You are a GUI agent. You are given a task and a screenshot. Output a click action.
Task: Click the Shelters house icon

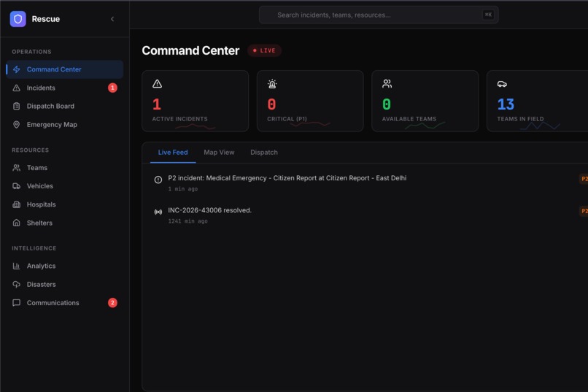click(17, 223)
